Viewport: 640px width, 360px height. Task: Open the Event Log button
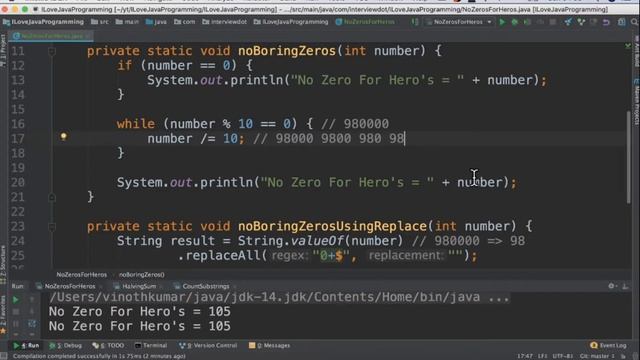pyautogui.click(x=608, y=346)
